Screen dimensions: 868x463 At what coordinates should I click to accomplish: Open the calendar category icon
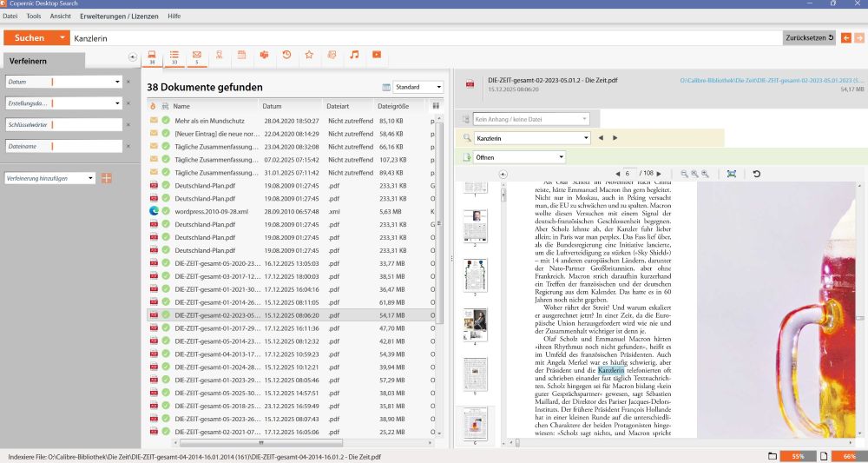coord(242,55)
